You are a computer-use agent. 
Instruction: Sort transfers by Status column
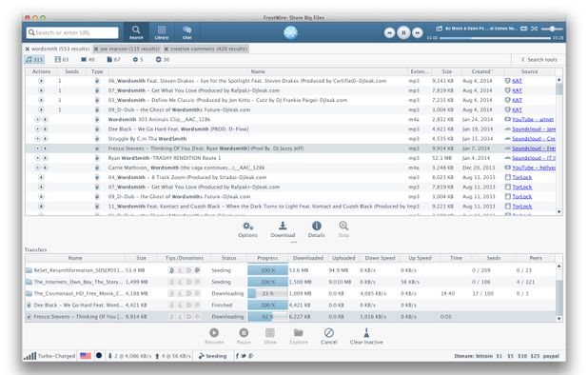228,258
